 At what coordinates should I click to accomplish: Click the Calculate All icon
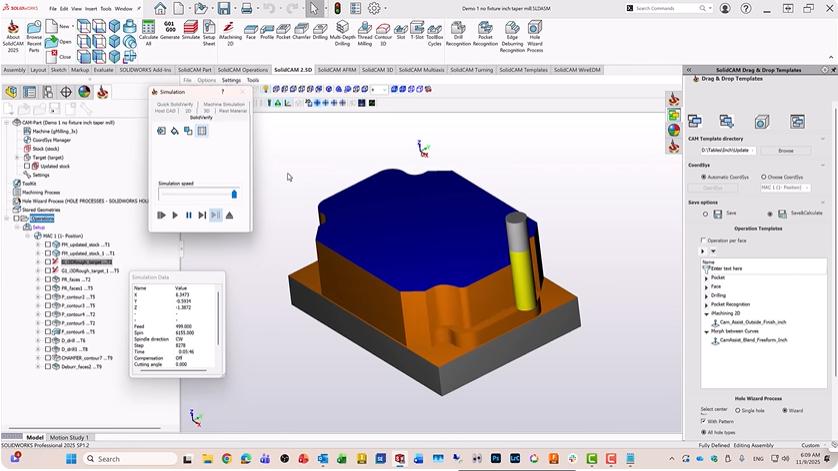148,31
